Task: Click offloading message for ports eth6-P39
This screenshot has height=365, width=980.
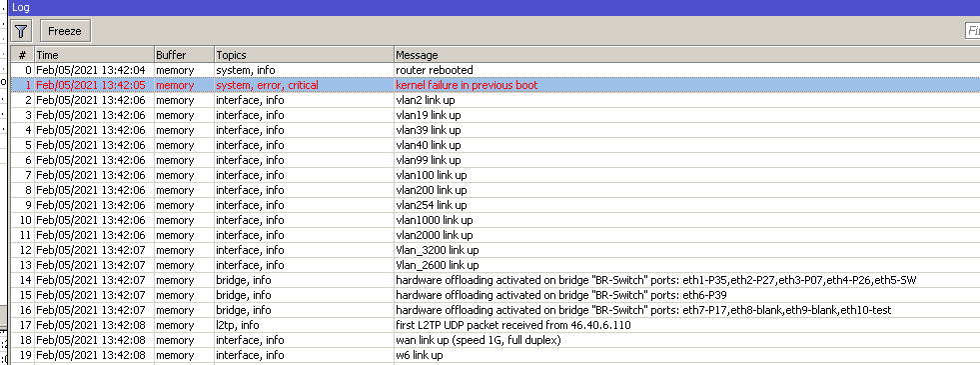Action: (561, 296)
